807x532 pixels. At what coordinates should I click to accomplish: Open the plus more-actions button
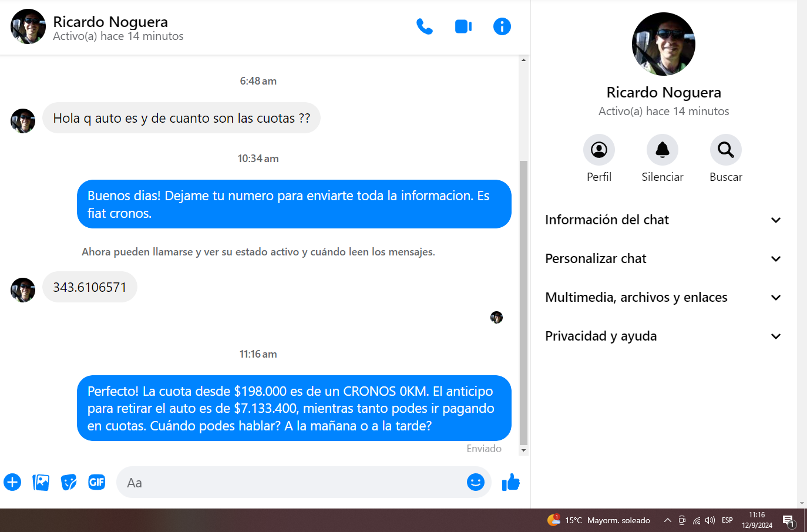tap(12, 482)
